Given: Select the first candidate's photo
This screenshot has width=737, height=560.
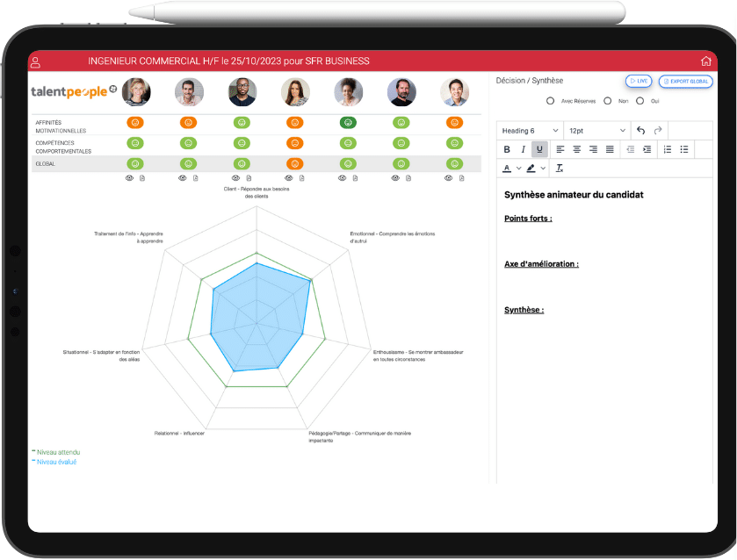Looking at the screenshot, I should pos(136,92).
